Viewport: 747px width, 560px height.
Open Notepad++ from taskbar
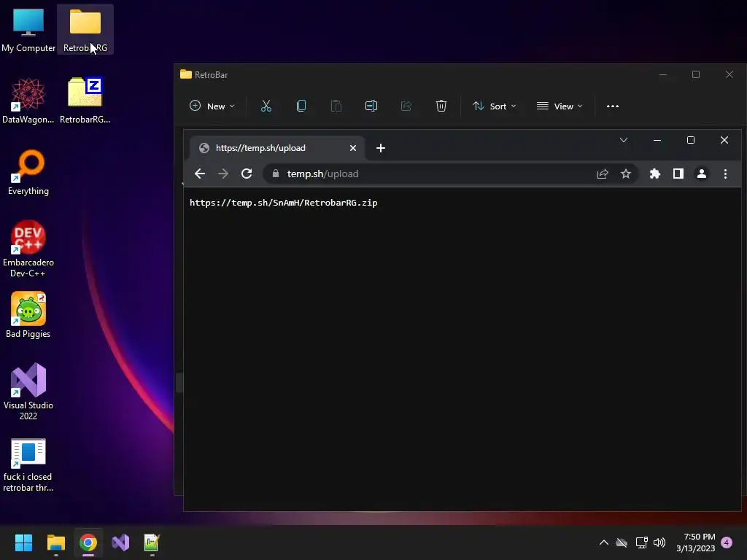click(152, 542)
